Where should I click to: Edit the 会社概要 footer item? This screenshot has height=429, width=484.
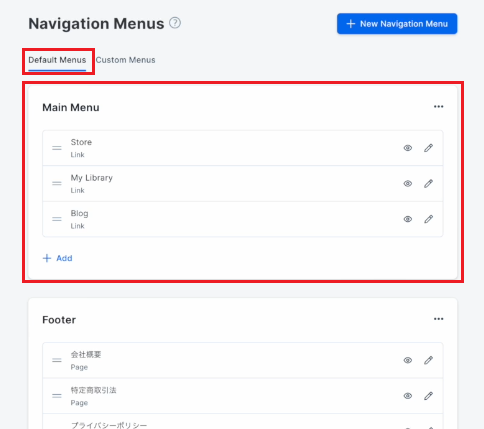[428, 360]
